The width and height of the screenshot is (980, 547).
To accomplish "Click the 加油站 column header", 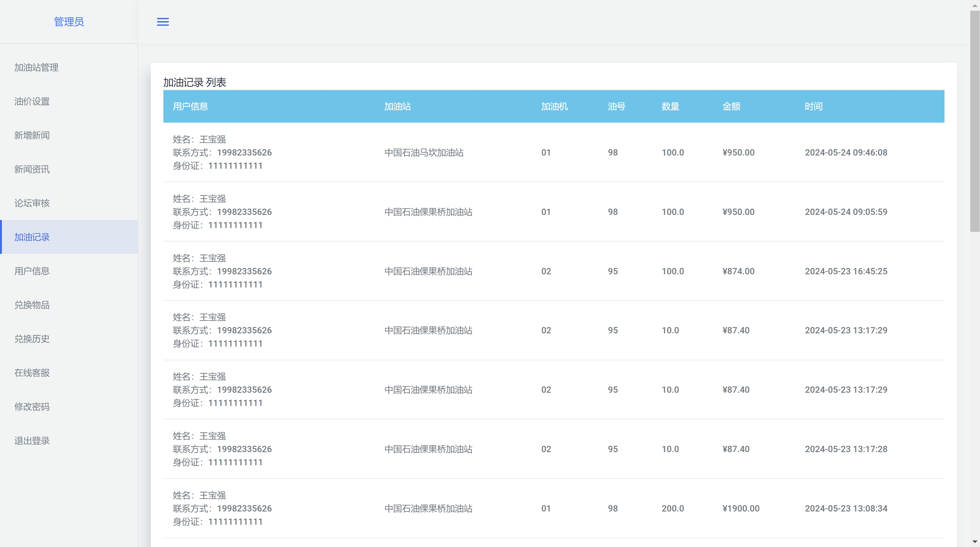I will tap(397, 107).
